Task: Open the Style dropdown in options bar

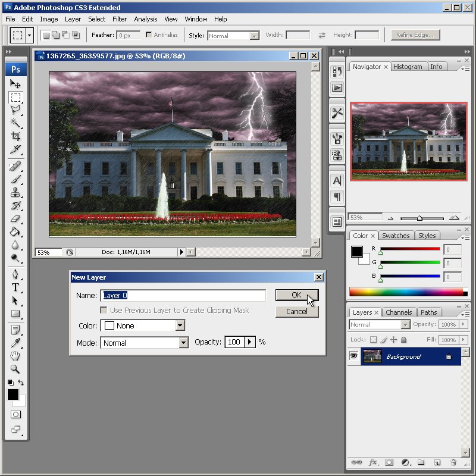Action: (255, 36)
